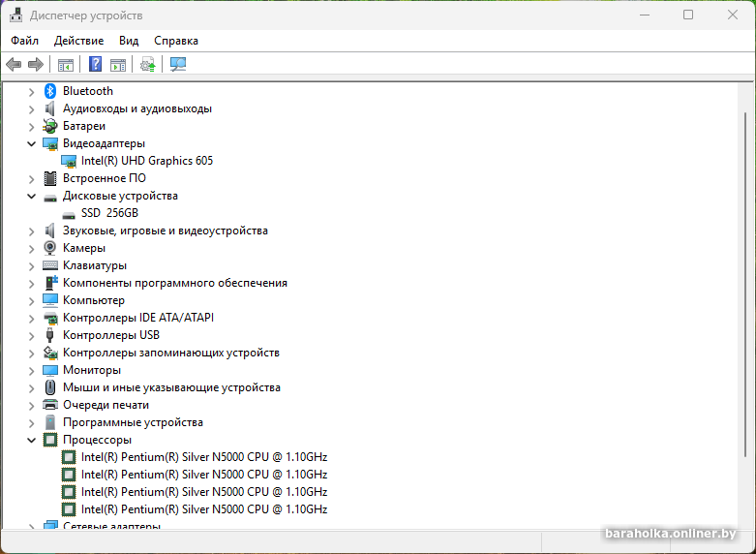The width and height of the screenshot is (756, 554).
Task: Maximize the Диспетчер устройств window
Action: coord(688,15)
